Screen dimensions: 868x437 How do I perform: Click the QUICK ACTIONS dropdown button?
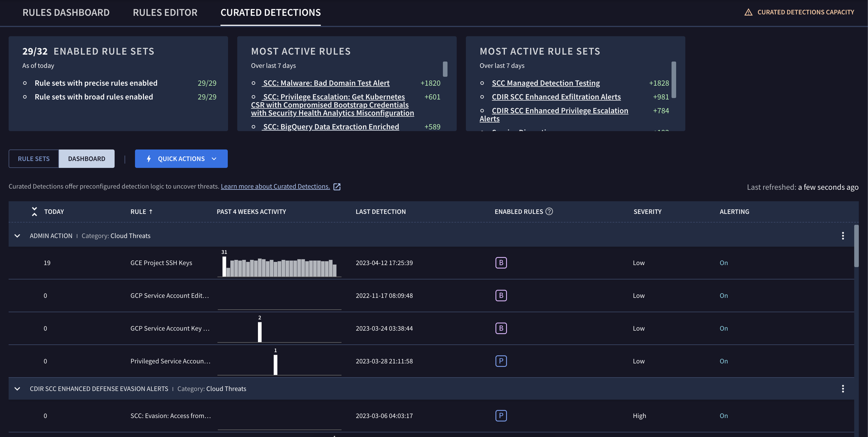point(182,158)
